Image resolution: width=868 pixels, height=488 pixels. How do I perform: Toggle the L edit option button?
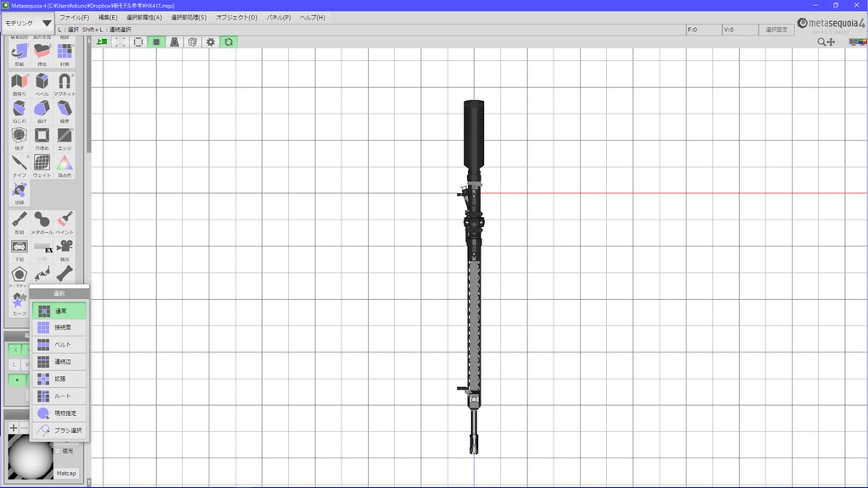pos(15,364)
